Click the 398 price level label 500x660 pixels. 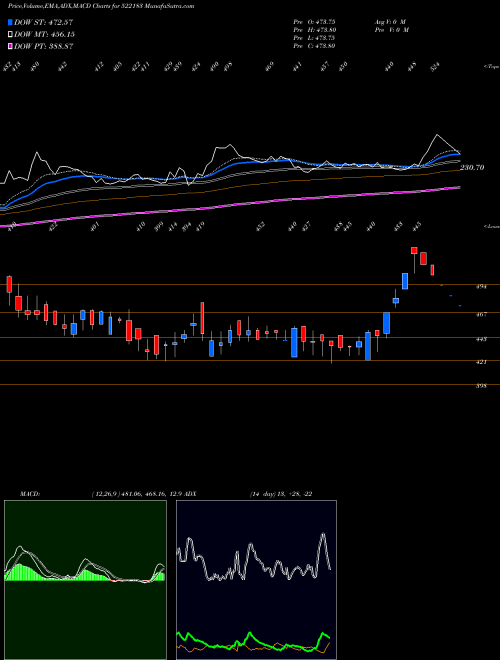[481, 386]
